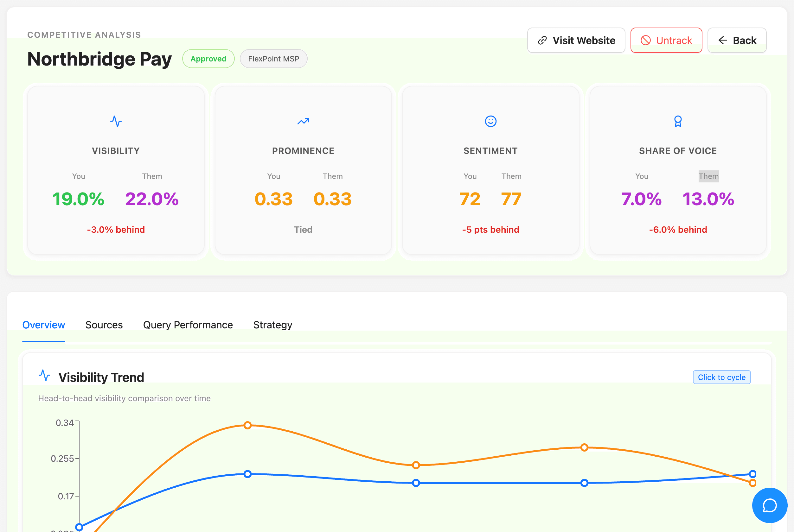Open the chat bubble in the corner

coord(769,505)
